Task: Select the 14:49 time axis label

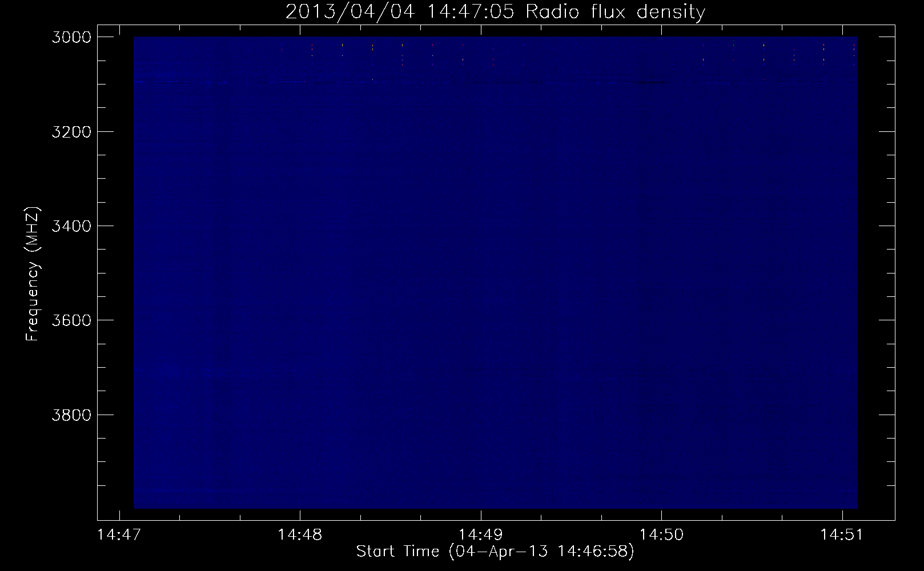Action: point(481,534)
